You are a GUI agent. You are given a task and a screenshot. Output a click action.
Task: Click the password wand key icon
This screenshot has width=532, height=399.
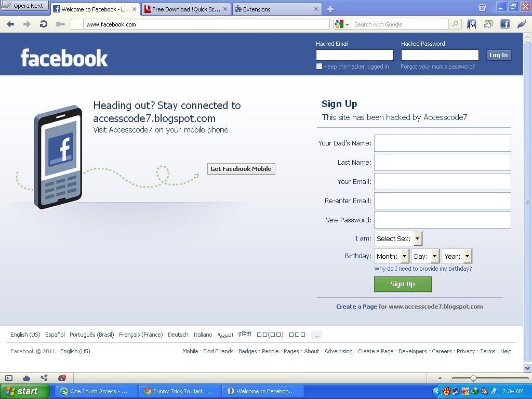tap(60, 24)
